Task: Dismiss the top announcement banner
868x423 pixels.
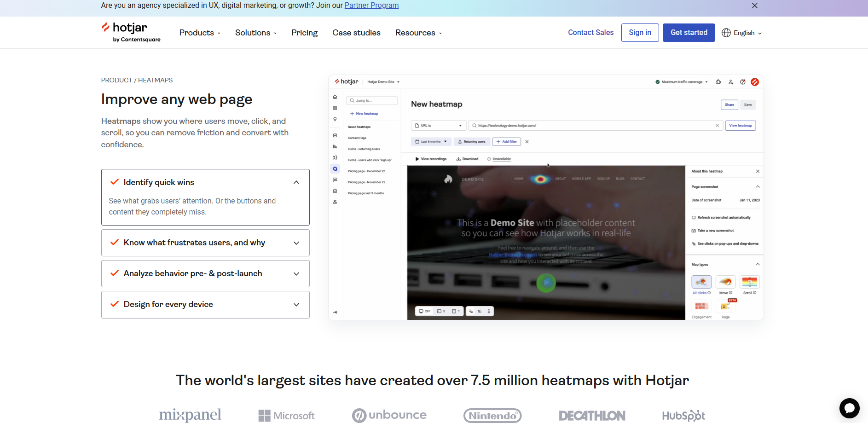Action: point(755,6)
